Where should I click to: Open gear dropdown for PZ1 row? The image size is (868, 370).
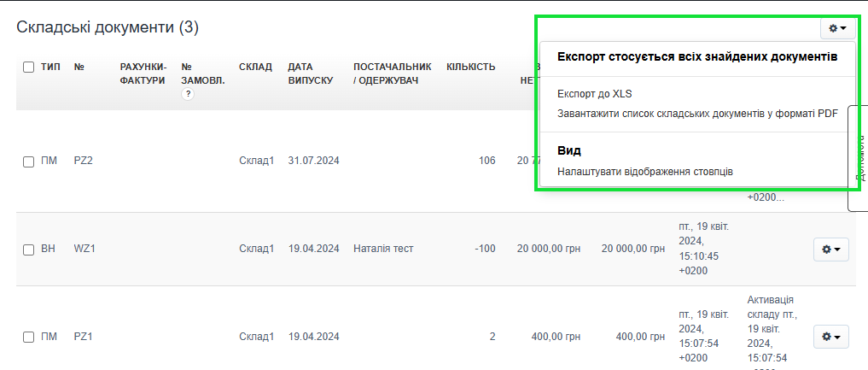tap(830, 337)
